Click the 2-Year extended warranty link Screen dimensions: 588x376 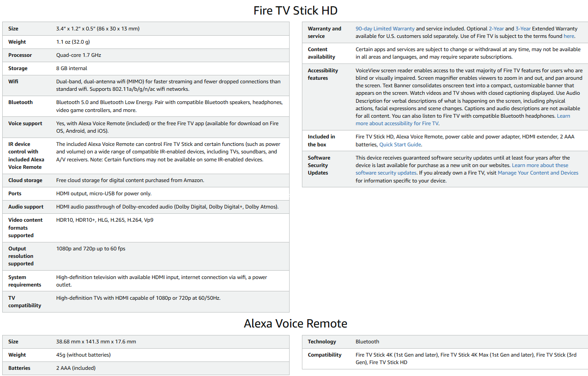point(496,29)
